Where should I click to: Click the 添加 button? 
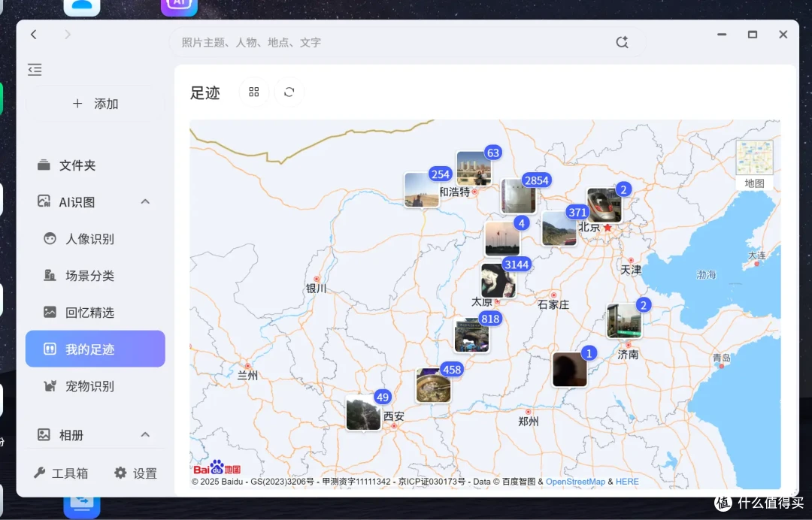(x=95, y=104)
